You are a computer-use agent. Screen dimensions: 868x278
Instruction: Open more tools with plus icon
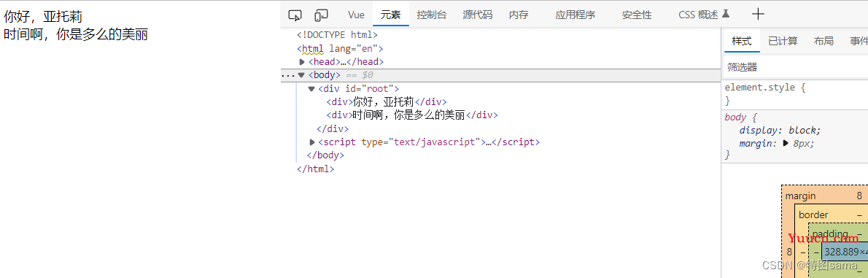758,15
